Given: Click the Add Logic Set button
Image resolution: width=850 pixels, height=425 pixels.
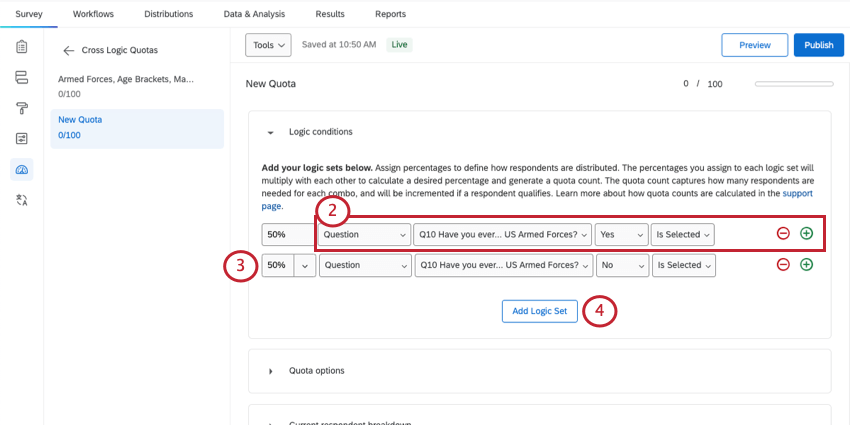Looking at the screenshot, I should 539,311.
